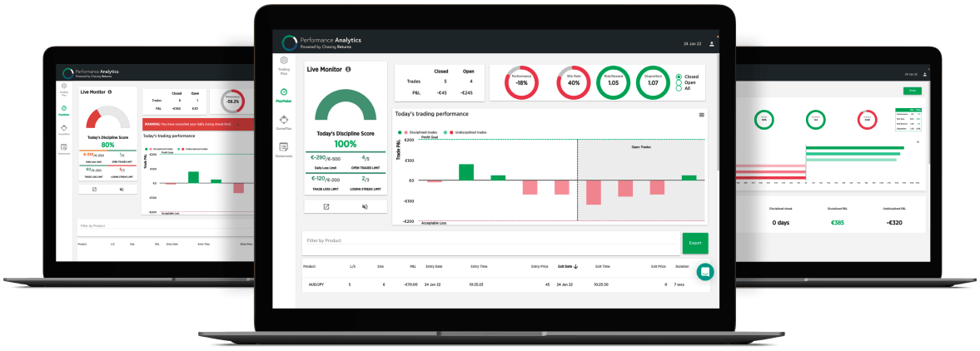Click the mute sound icon under center Live Monitor
The image size is (980, 351).
(x=365, y=206)
